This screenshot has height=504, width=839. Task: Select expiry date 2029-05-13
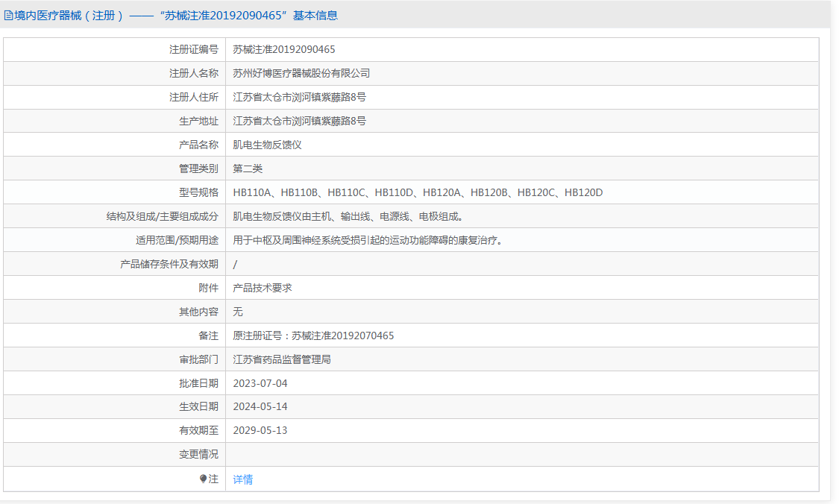(x=260, y=430)
